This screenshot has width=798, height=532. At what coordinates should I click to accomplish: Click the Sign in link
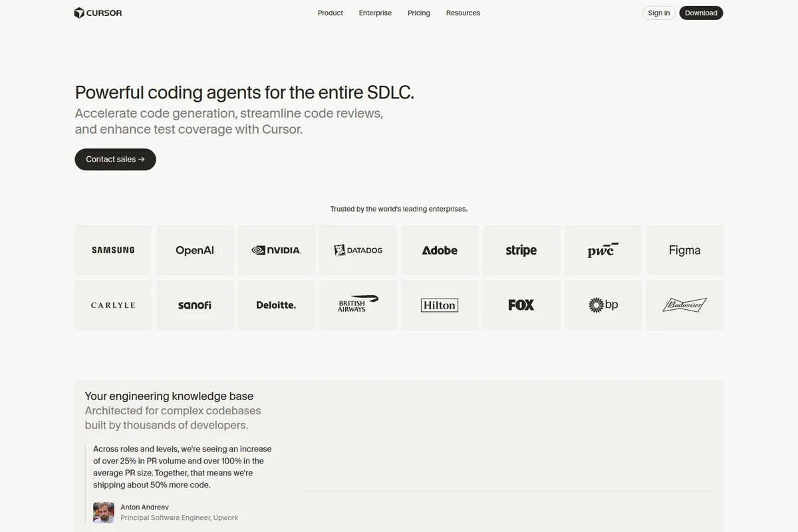click(658, 13)
